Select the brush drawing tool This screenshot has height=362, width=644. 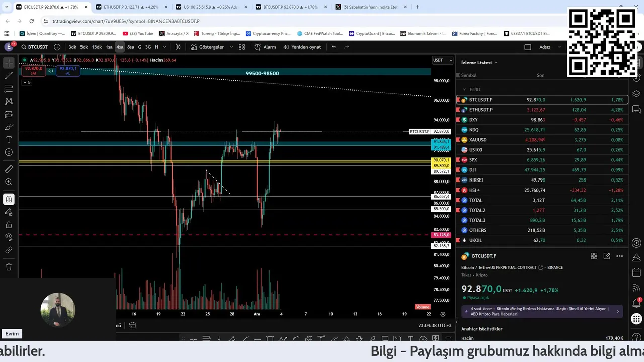point(9,127)
